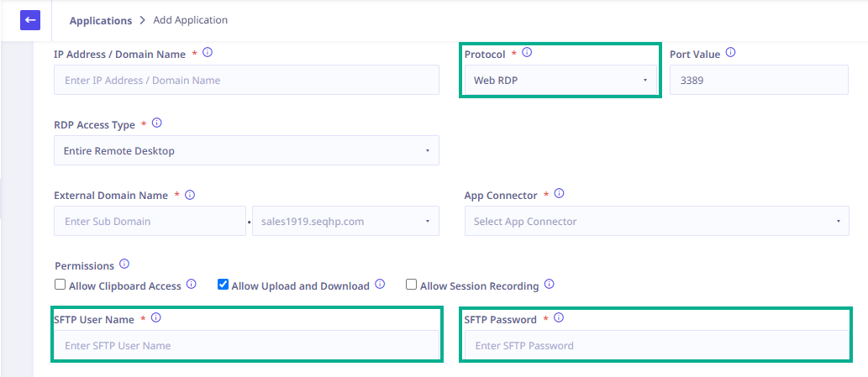Enable Allow Clipboard Access checkbox

click(x=60, y=285)
